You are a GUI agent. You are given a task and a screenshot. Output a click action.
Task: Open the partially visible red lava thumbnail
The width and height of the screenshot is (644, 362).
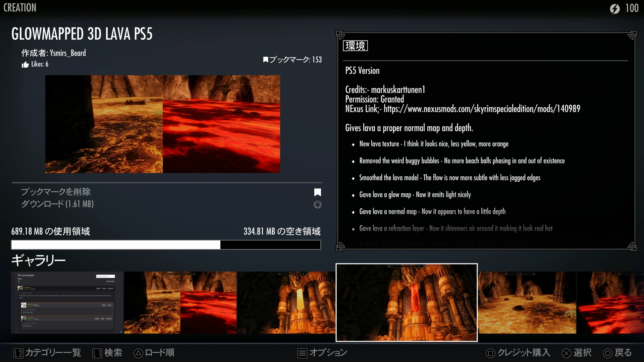pyautogui.click(x=610, y=302)
